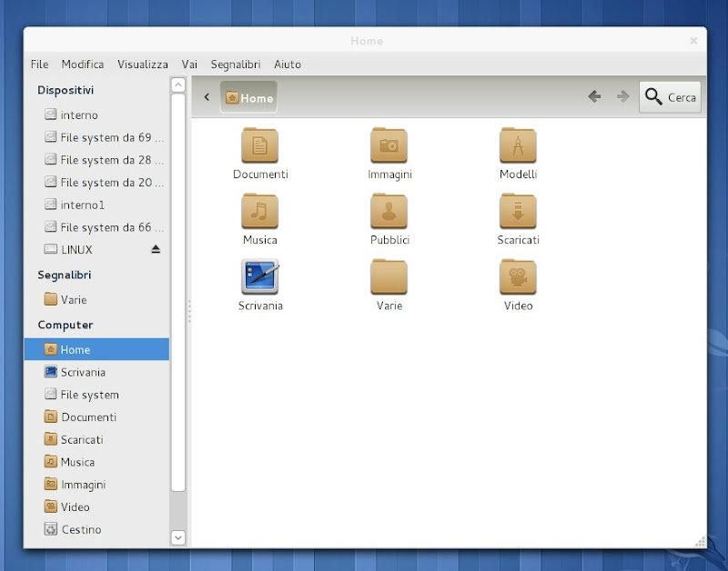Eject the LINUX drive
Screen dimensions: 728x571
[156, 249]
